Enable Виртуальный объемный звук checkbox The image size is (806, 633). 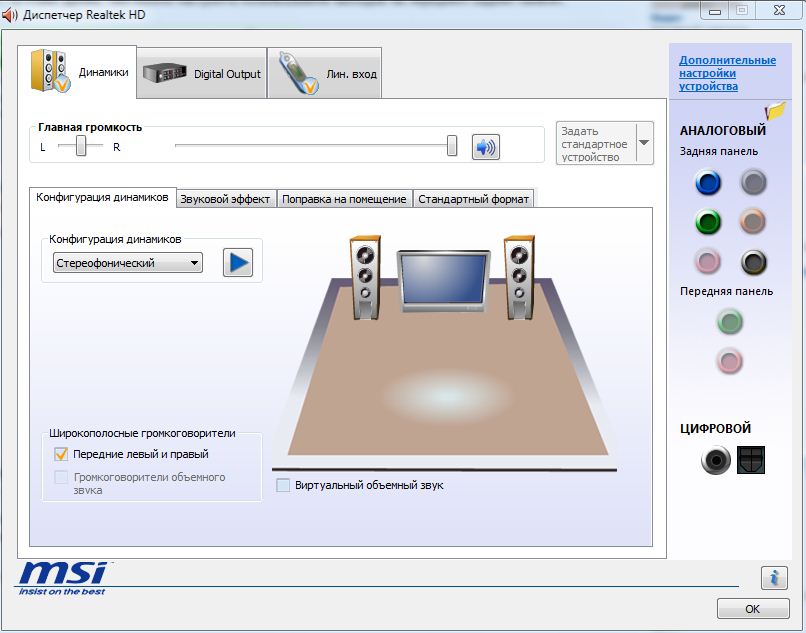(x=284, y=485)
